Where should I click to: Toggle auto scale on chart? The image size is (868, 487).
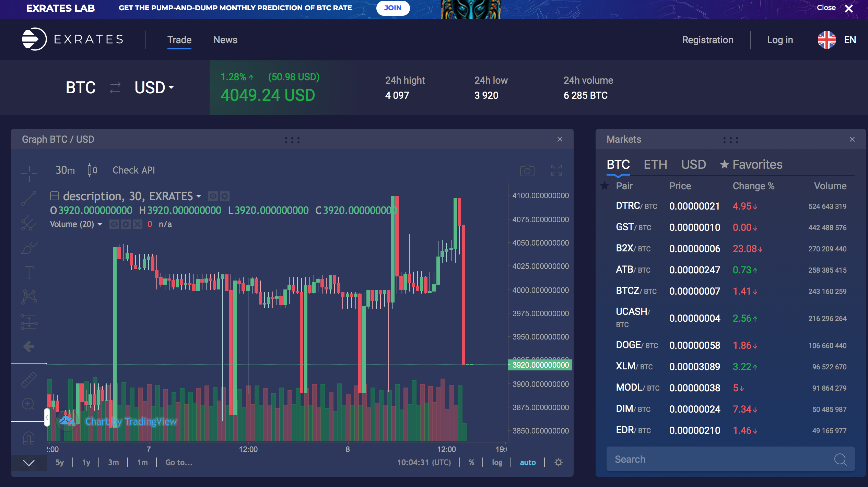tap(528, 462)
